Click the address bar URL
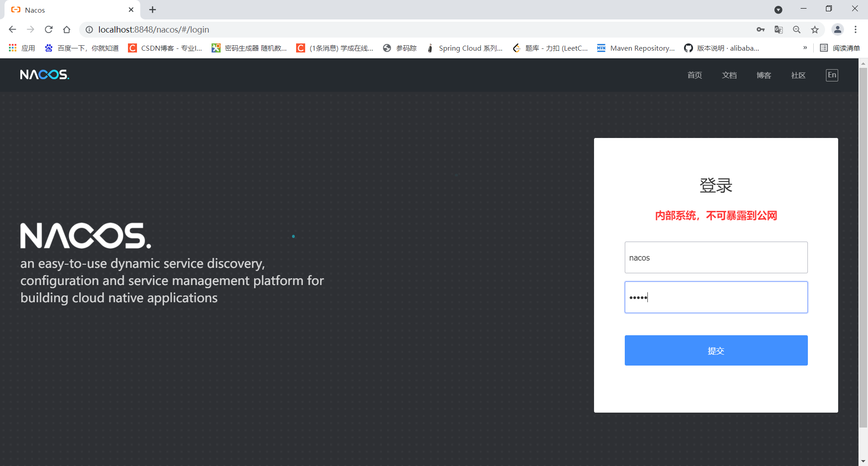Viewport: 868px width, 466px height. tap(154, 29)
